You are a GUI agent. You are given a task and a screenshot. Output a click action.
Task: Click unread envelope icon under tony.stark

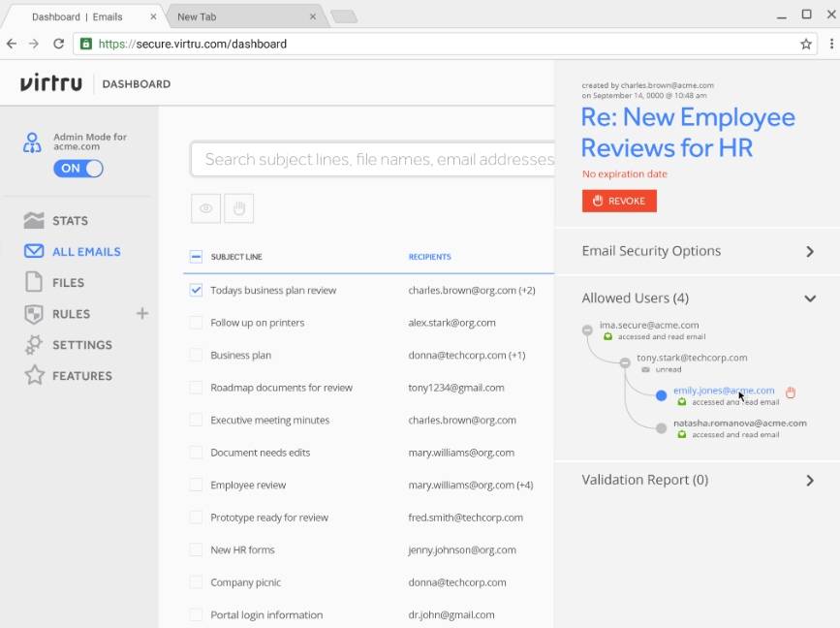[645, 370]
